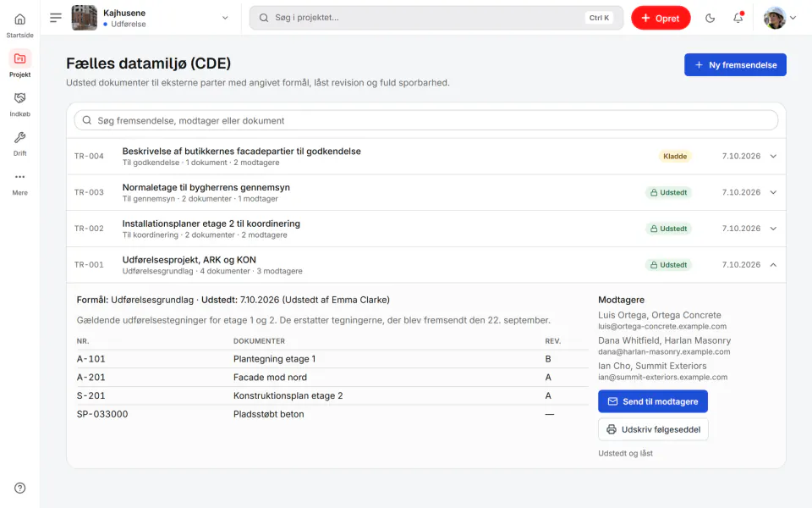This screenshot has width=812, height=508.
Task: Click document 'Facade mod nord'
Action: tap(270, 378)
